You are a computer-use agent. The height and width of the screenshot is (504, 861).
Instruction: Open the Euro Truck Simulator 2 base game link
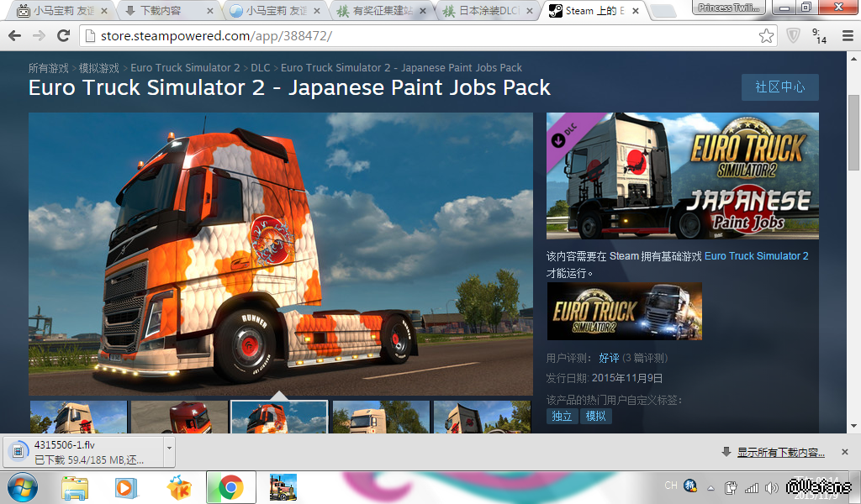pos(756,256)
